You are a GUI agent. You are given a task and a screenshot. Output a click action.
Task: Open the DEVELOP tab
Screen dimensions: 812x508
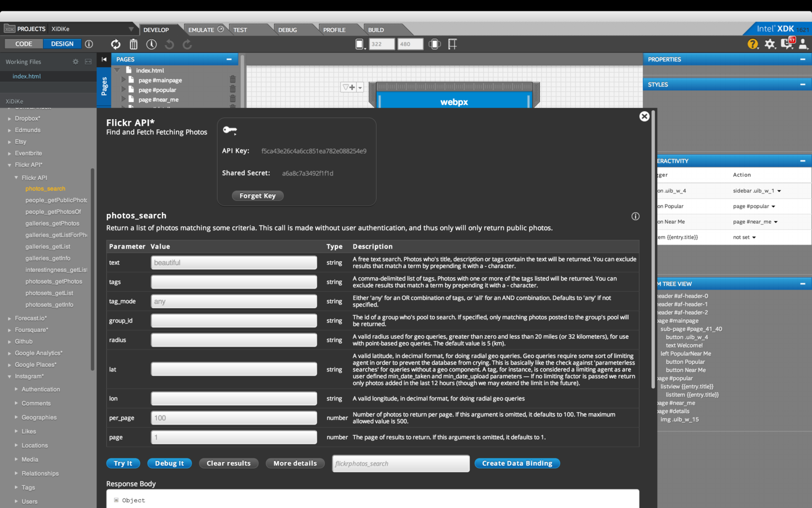tap(156, 30)
